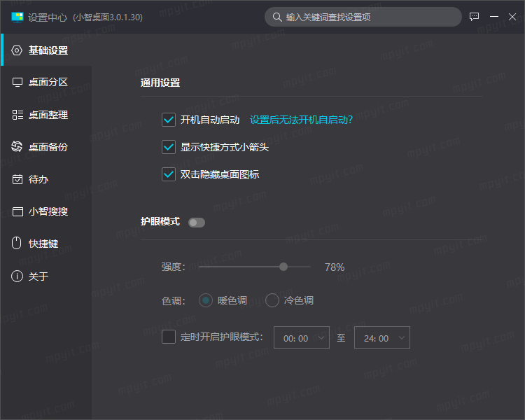
Task: Click the 小智桌面 app logo icon
Action: [17, 17]
